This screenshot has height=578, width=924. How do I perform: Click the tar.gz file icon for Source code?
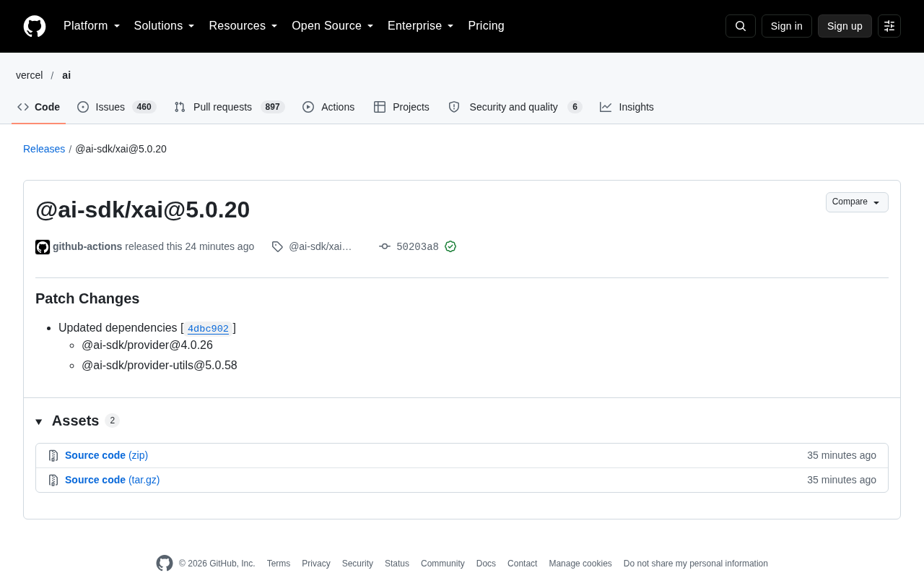pos(53,480)
